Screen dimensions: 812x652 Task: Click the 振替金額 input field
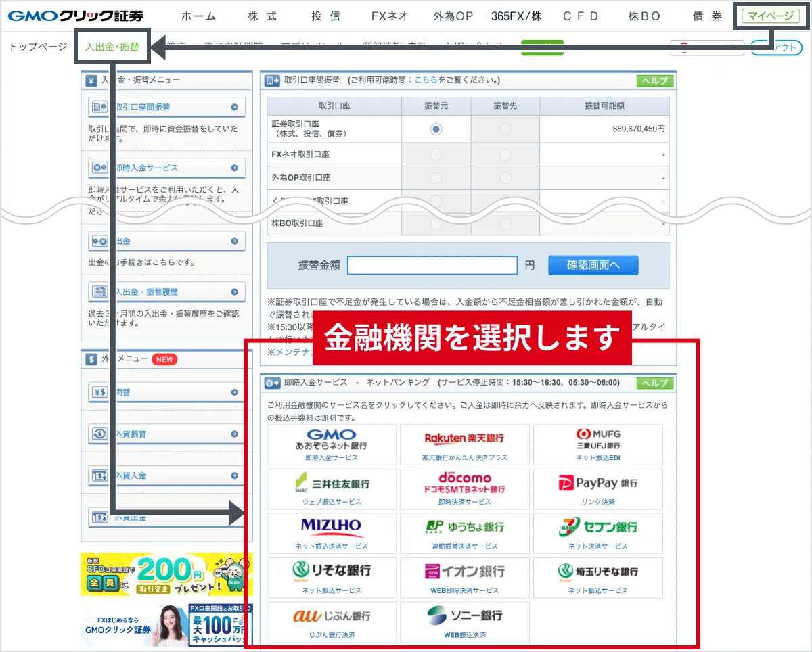tap(433, 265)
